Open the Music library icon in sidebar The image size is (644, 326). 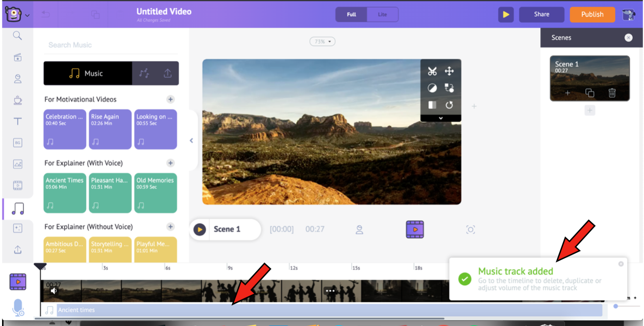coord(18,208)
